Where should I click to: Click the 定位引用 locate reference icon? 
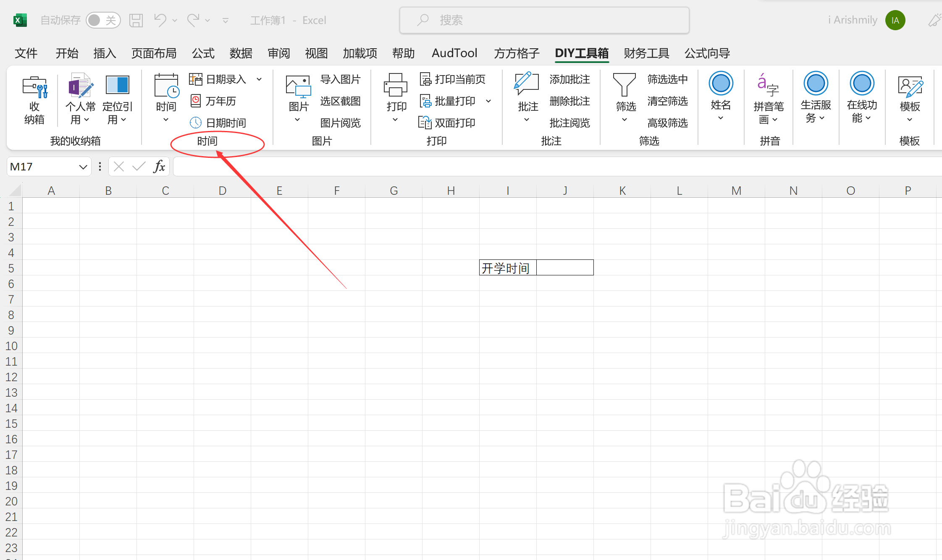point(117,86)
